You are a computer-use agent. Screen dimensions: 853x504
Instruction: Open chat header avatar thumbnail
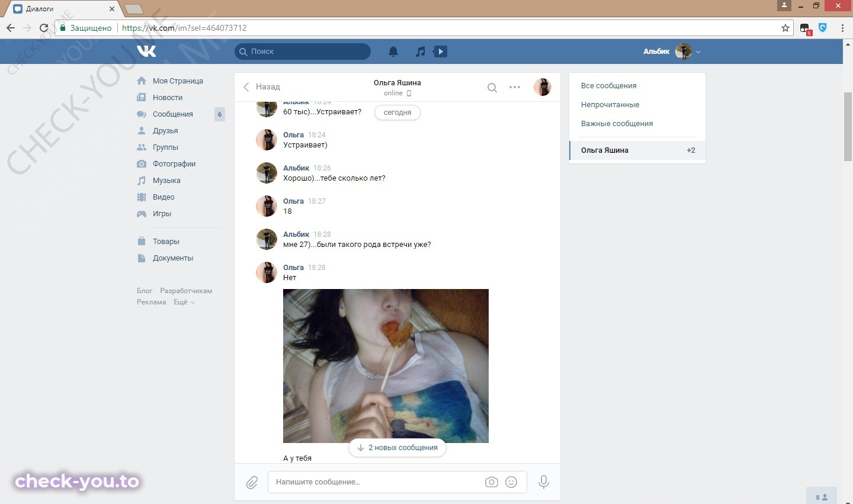coord(543,87)
